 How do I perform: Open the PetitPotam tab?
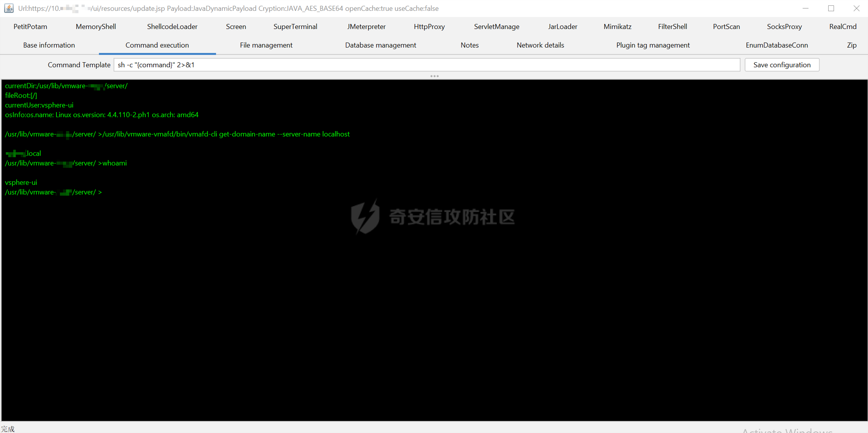(x=30, y=27)
